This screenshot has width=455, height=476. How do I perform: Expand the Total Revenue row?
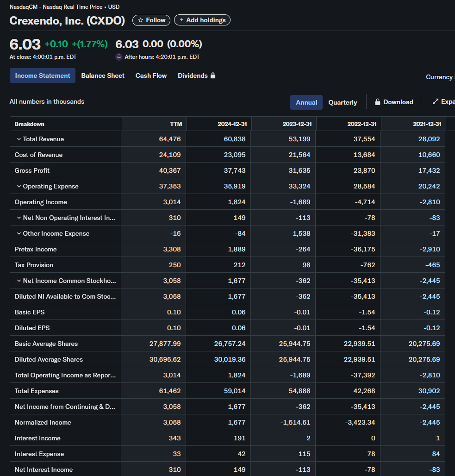pos(19,139)
